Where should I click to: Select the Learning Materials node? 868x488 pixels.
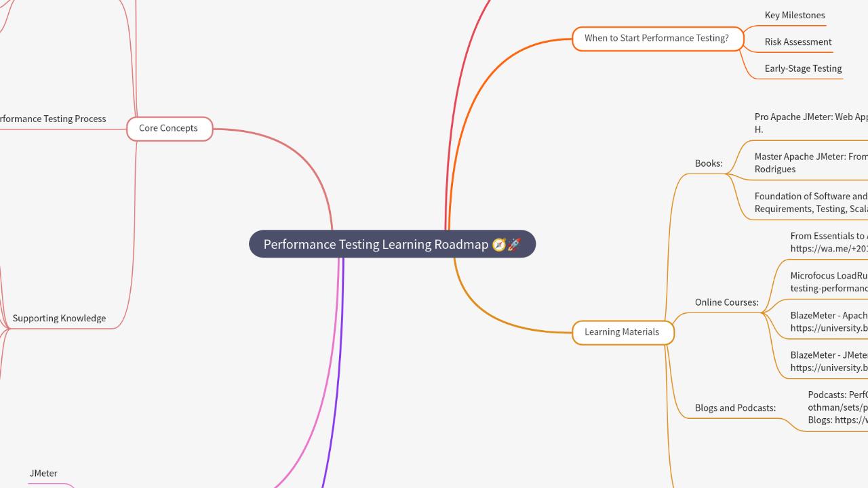click(x=623, y=332)
